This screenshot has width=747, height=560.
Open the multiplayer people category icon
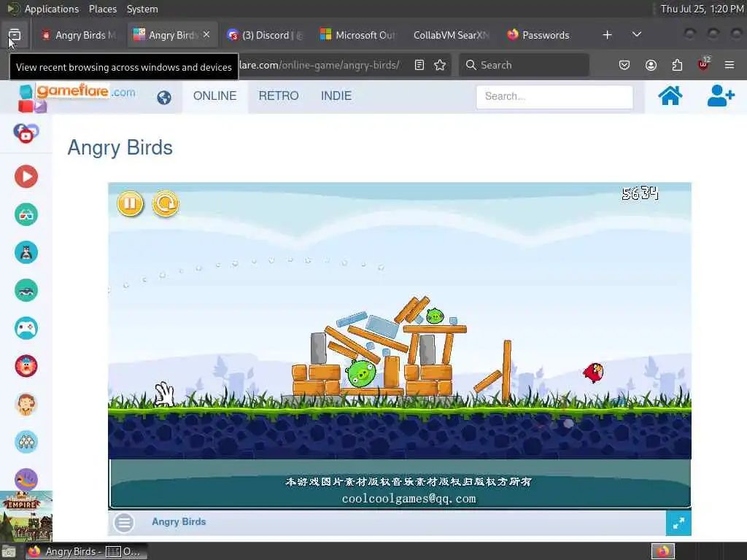(x=26, y=441)
